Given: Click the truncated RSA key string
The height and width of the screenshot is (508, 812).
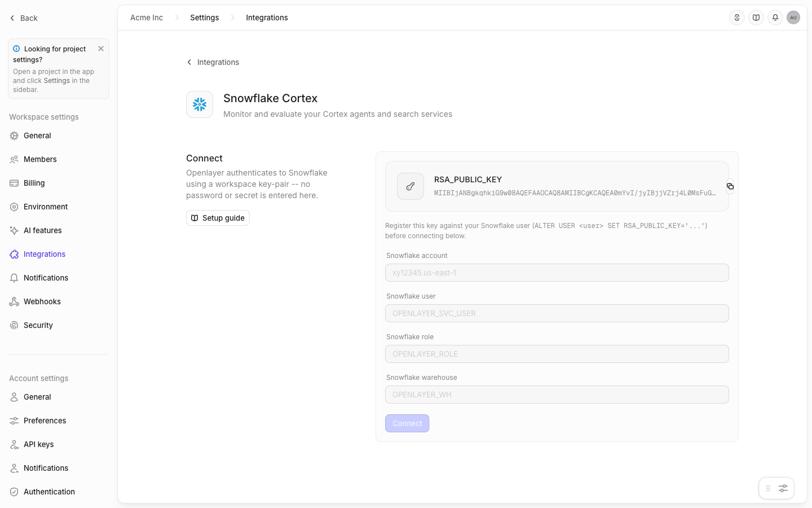Looking at the screenshot, I should 575,193.
